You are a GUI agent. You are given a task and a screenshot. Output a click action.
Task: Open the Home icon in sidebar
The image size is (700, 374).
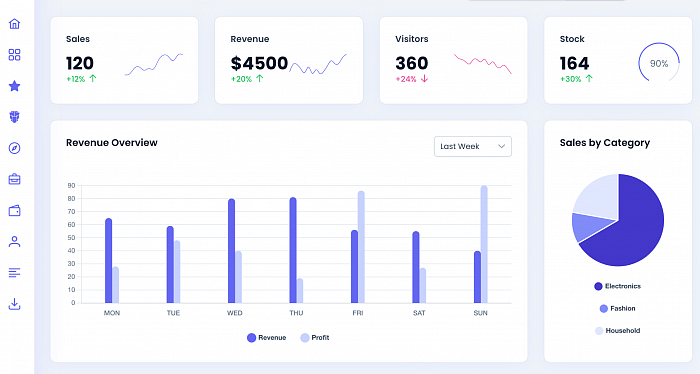click(14, 24)
